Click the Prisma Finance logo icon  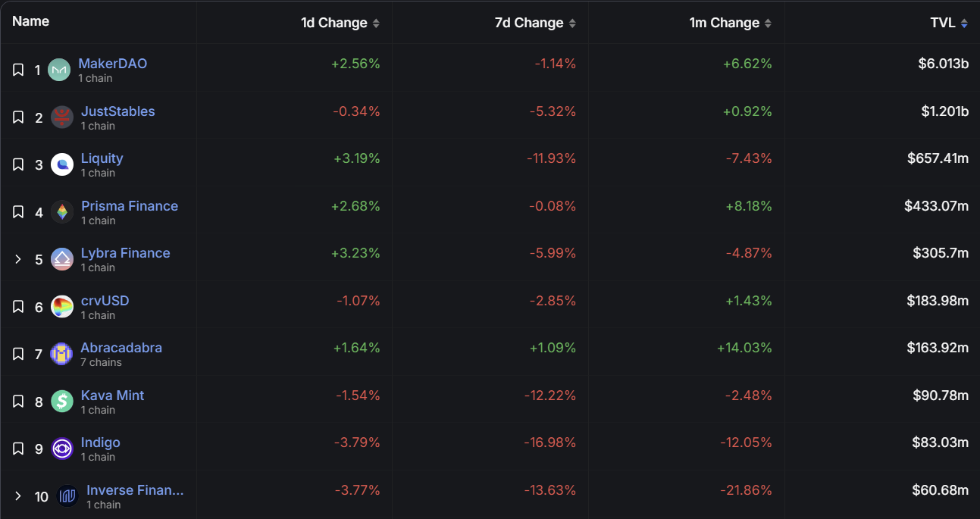(x=62, y=212)
